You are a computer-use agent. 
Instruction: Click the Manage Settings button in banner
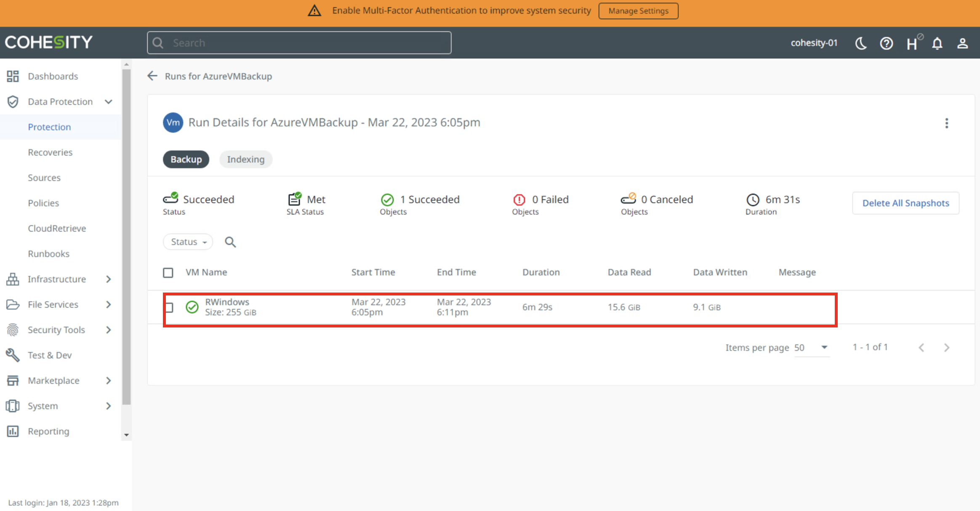click(638, 11)
